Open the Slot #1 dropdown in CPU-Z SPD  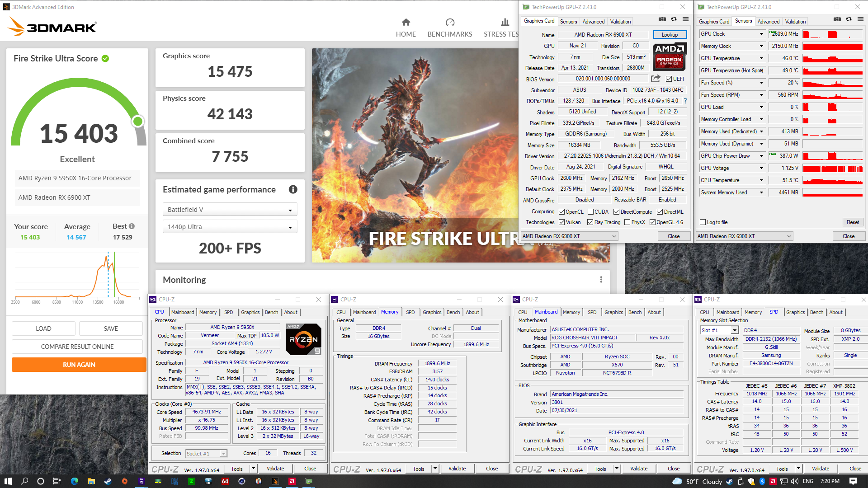719,330
